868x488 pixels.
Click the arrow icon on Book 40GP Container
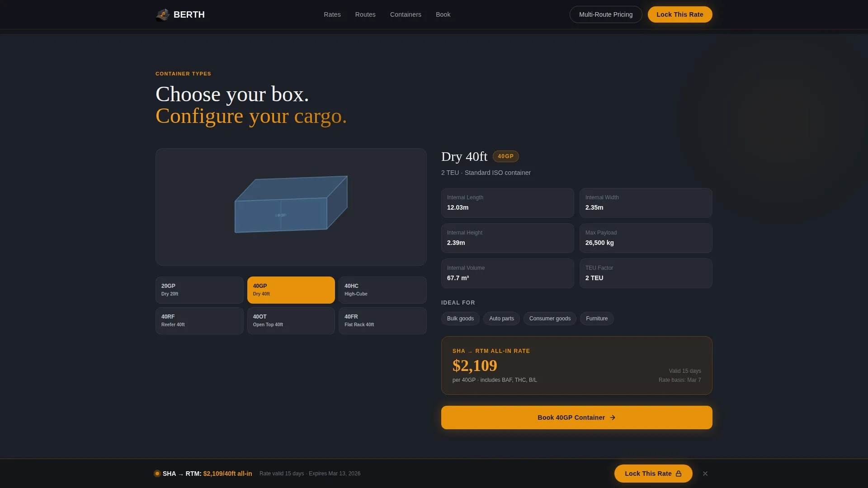(613, 418)
